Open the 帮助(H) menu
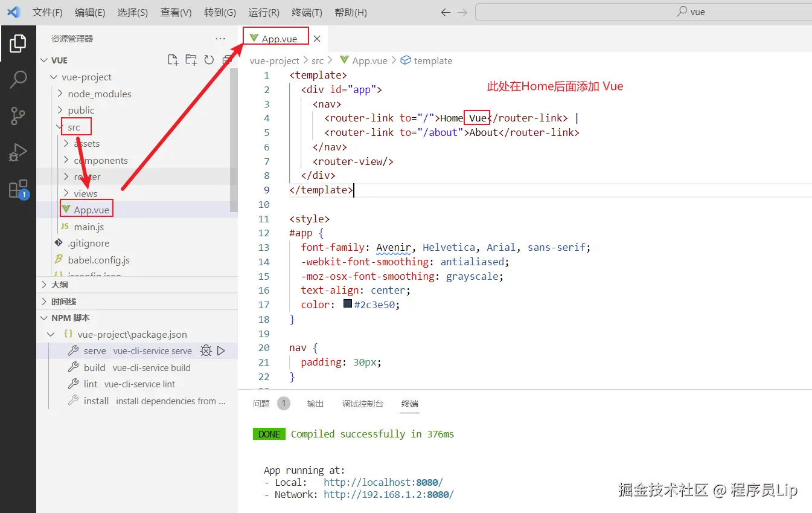812x513 pixels. (x=350, y=12)
